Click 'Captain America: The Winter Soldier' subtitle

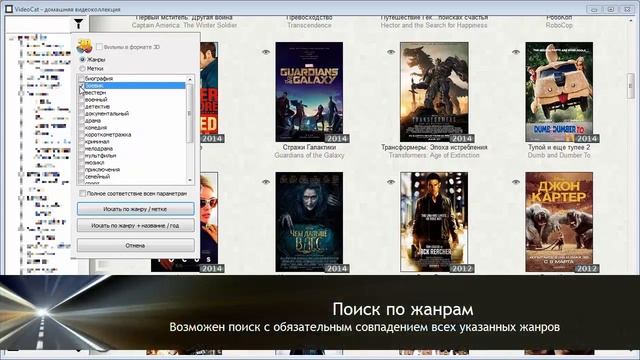184,25
